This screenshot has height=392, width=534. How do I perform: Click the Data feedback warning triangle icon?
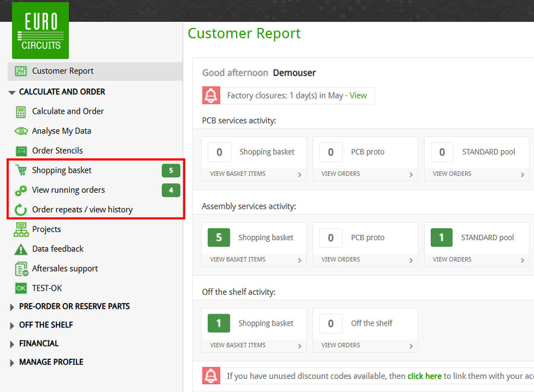[x=21, y=249]
